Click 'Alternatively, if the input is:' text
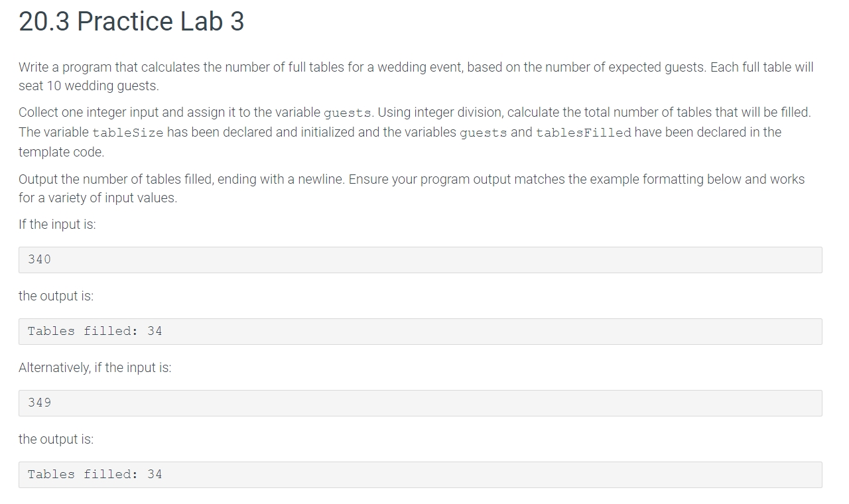 (x=95, y=367)
